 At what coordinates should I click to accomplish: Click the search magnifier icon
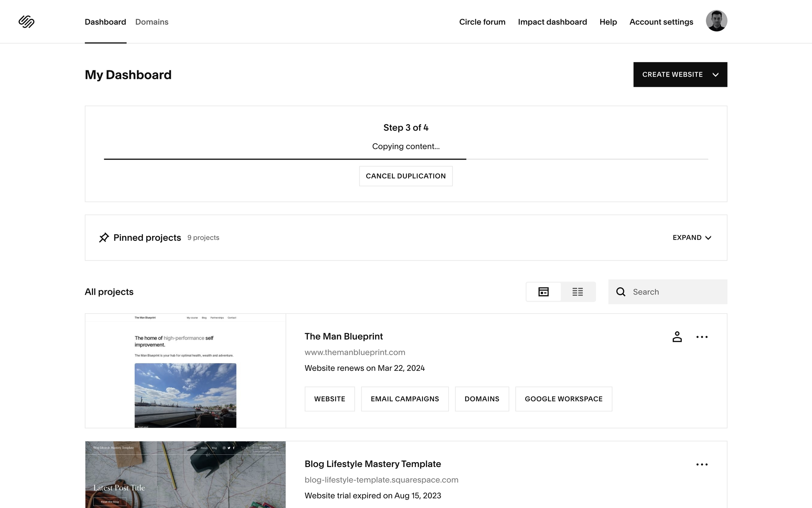pyautogui.click(x=621, y=292)
